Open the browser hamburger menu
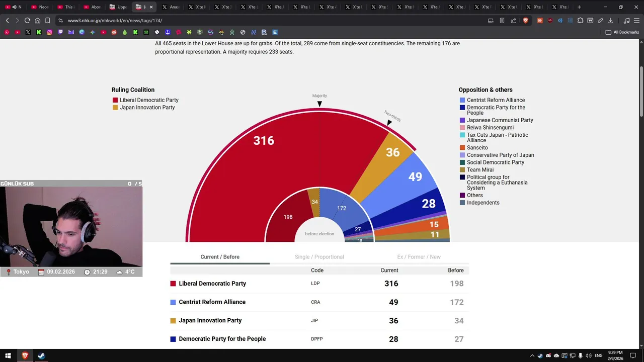Image resolution: width=644 pixels, height=362 pixels. click(x=636, y=21)
